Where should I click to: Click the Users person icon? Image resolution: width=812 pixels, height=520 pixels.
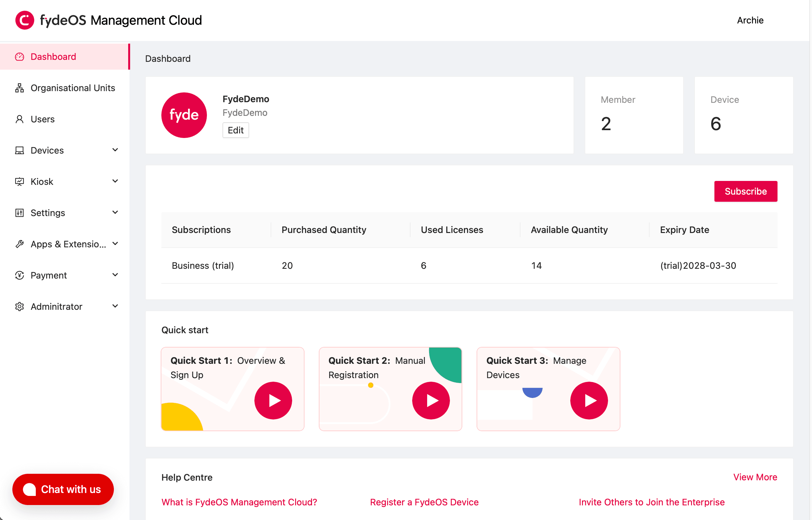pos(20,119)
